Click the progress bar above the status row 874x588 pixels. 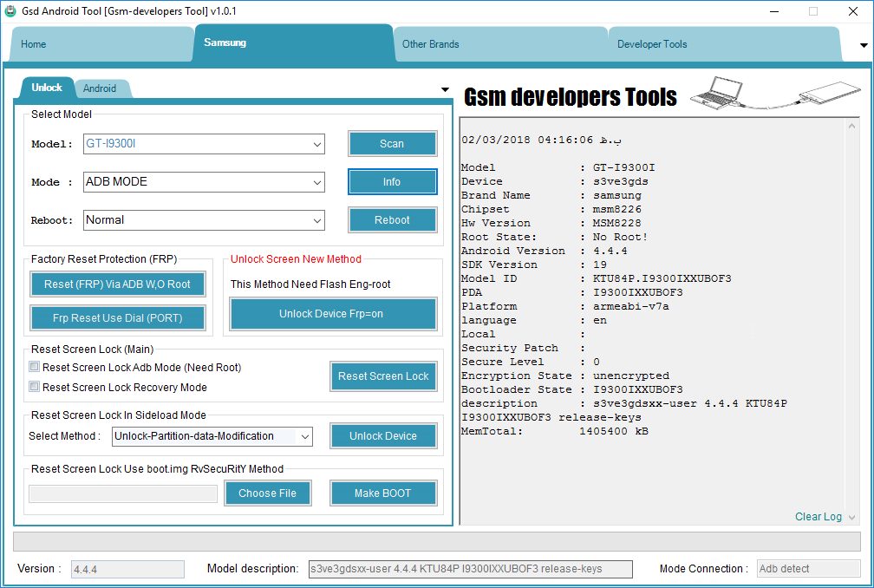[437, 542]
